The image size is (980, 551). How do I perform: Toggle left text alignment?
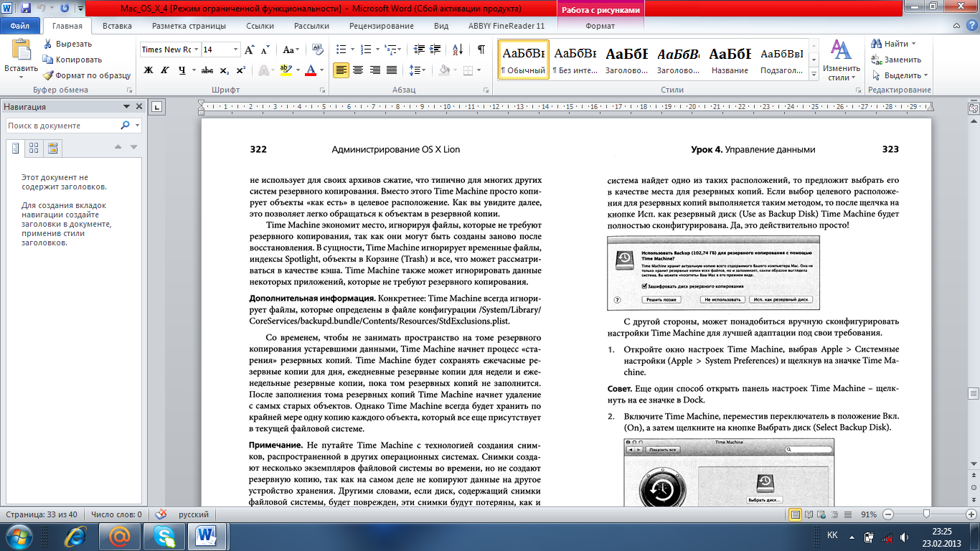pyautogui.click(x=341, y=70)
